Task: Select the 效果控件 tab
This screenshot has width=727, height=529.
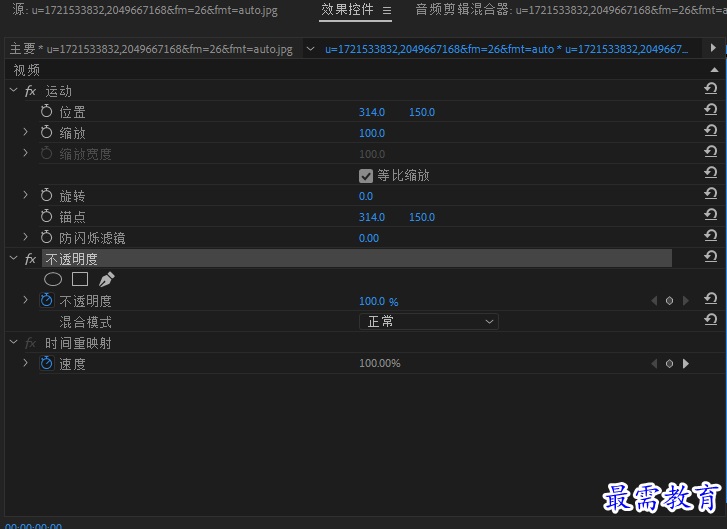Action: tap(347, 9)
